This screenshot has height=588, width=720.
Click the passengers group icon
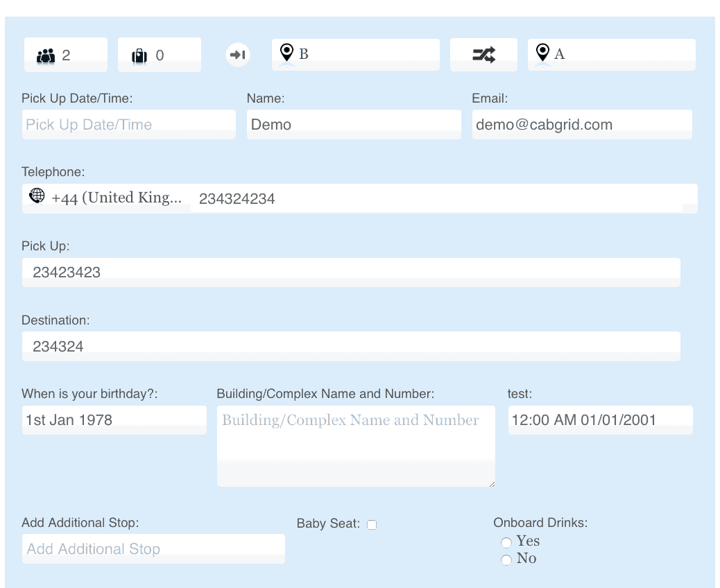[x=46, y=56]
